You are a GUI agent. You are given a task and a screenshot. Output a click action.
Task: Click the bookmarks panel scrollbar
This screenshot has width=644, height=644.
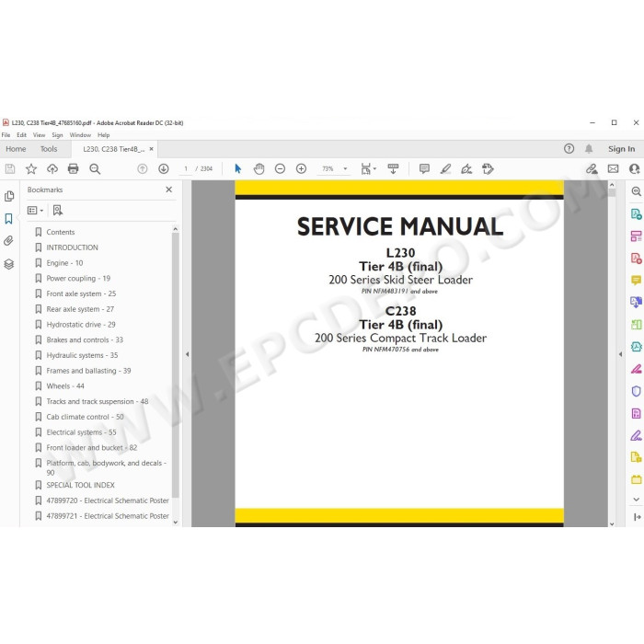[176, 364]
